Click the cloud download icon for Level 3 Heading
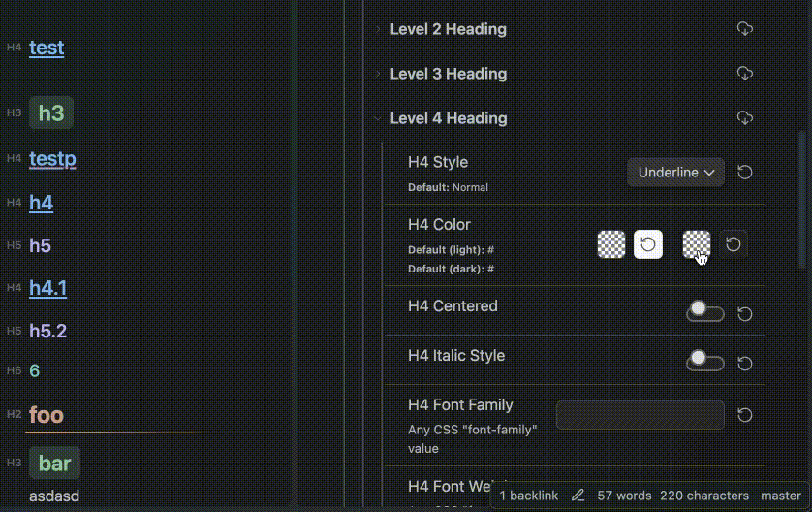This screenshot has width=812, height=512. tap(744, 74)
